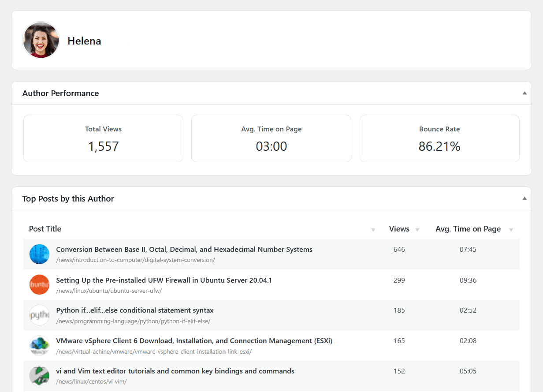
Task: Open the UFW Firewall post title link
Action: click(164, 280)
